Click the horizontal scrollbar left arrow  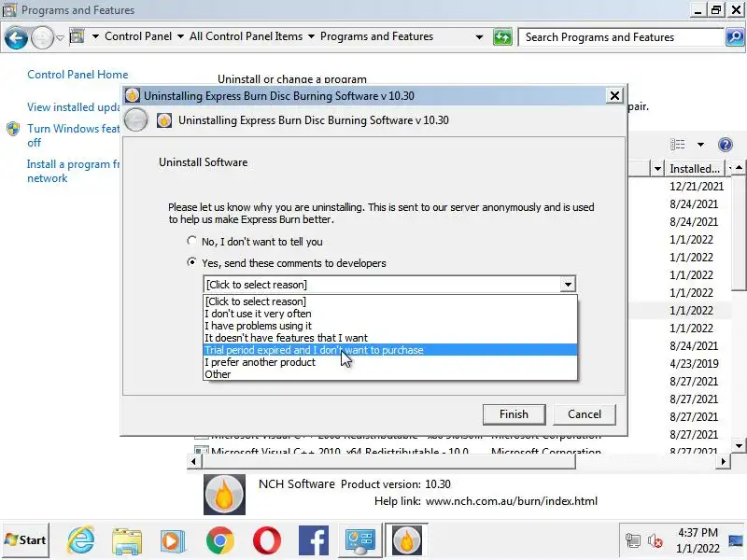tap(193, 461)
